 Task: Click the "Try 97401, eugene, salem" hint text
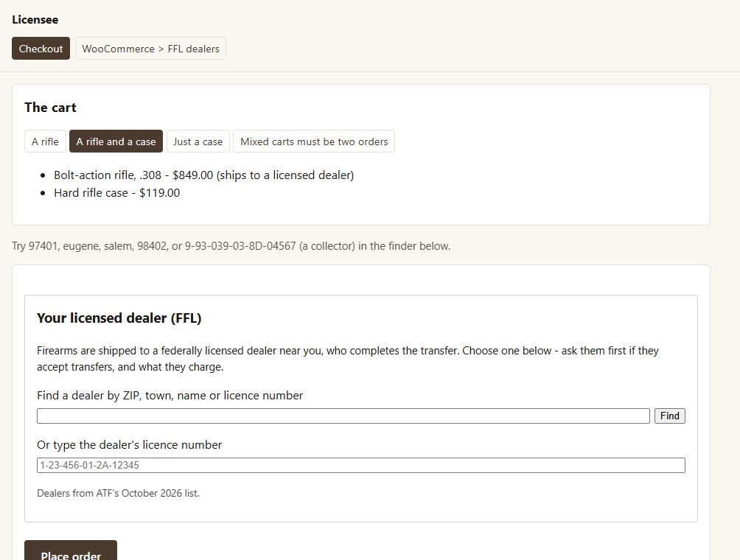(x=231, y=246)
